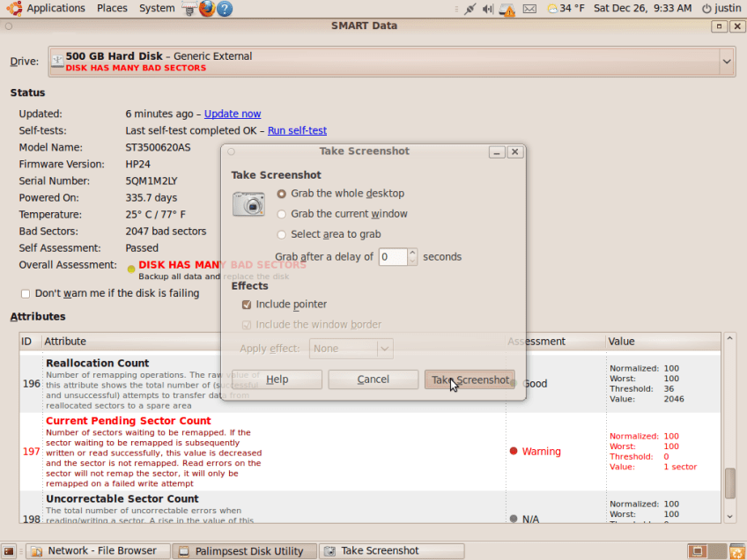Screen dimensions: 747x560
Task: Click the Update now link
Action: point(233,114)
